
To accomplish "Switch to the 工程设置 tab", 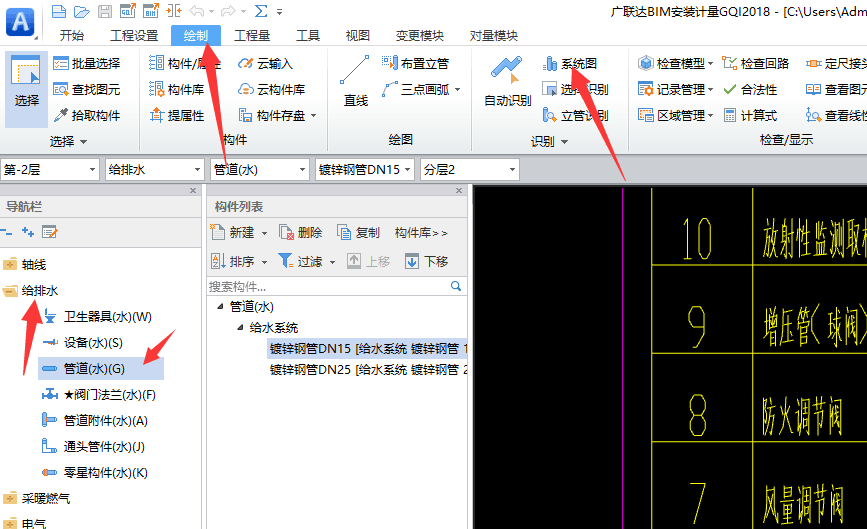I will (x=134, y=36).
